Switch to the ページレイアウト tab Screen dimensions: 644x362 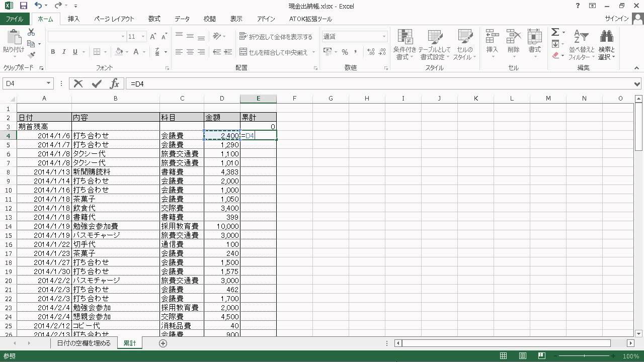114,19
